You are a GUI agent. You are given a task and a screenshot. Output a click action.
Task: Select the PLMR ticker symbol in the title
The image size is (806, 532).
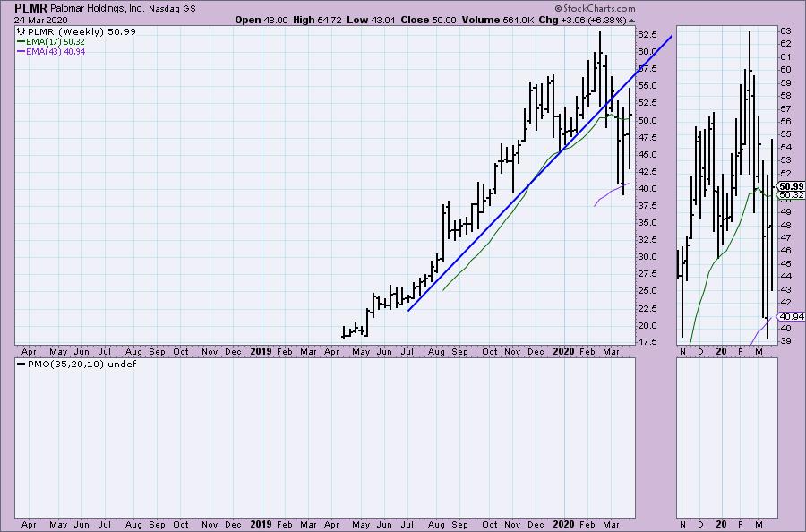[x=30, y=8]
